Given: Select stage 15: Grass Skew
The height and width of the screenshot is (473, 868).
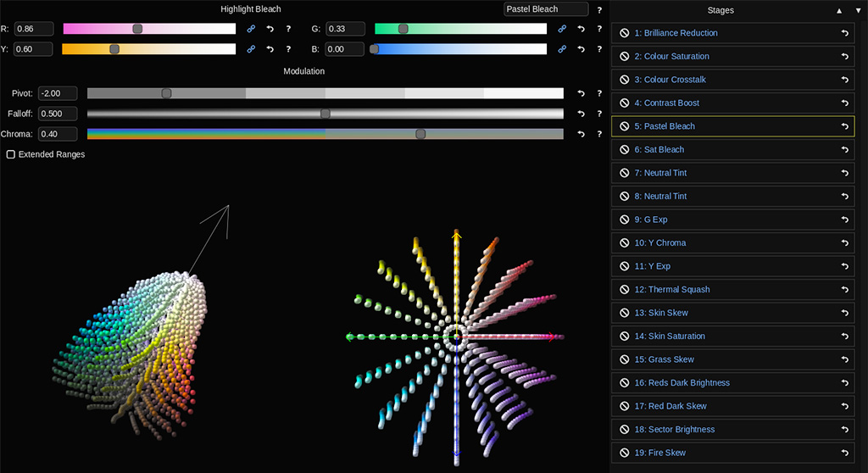Looking at the screenshot, I should coord(733,359).
